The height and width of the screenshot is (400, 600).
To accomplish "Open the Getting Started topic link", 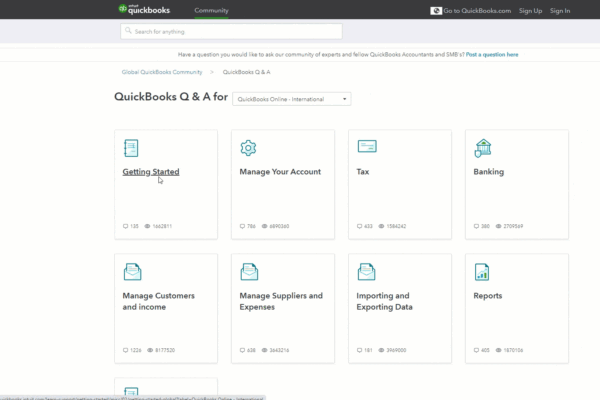I will [151, 172].
